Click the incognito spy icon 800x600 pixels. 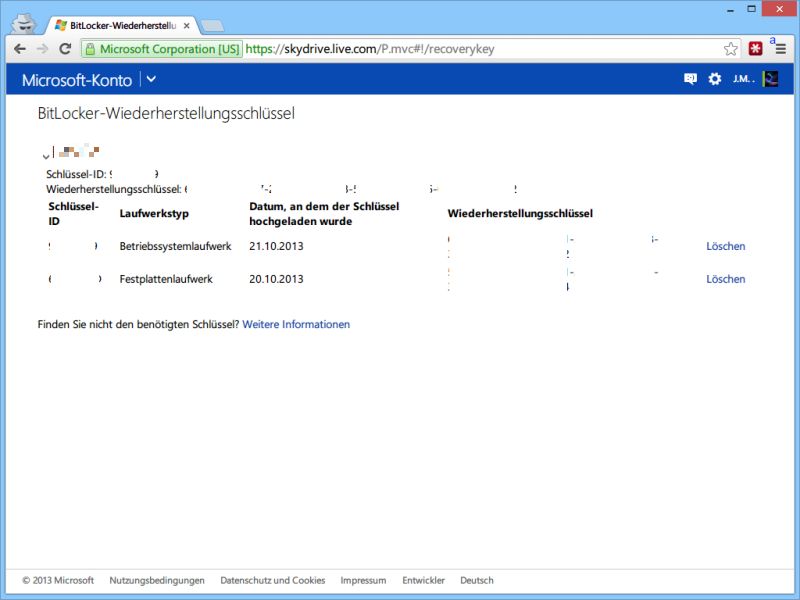(x=23, y=23)
